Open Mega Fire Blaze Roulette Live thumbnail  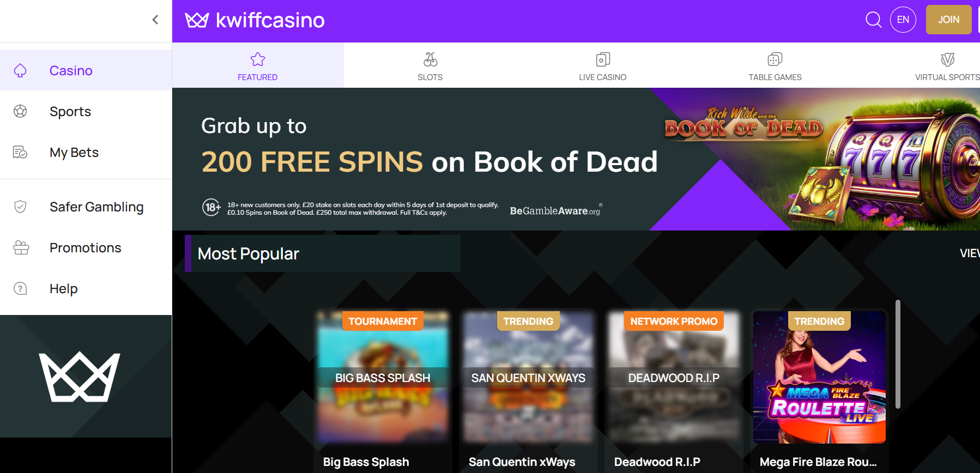click(x=819, y=377)
